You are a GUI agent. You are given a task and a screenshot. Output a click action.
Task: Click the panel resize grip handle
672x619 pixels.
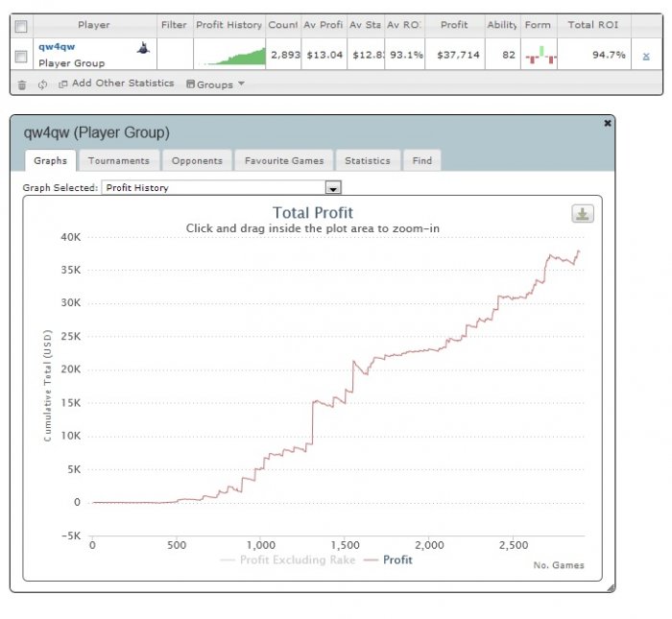tap(611, 588)
